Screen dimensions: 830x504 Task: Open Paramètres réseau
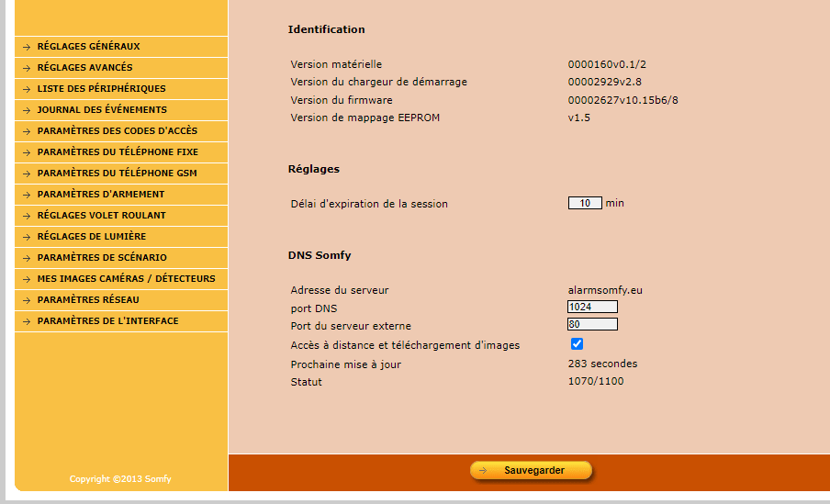121,300
